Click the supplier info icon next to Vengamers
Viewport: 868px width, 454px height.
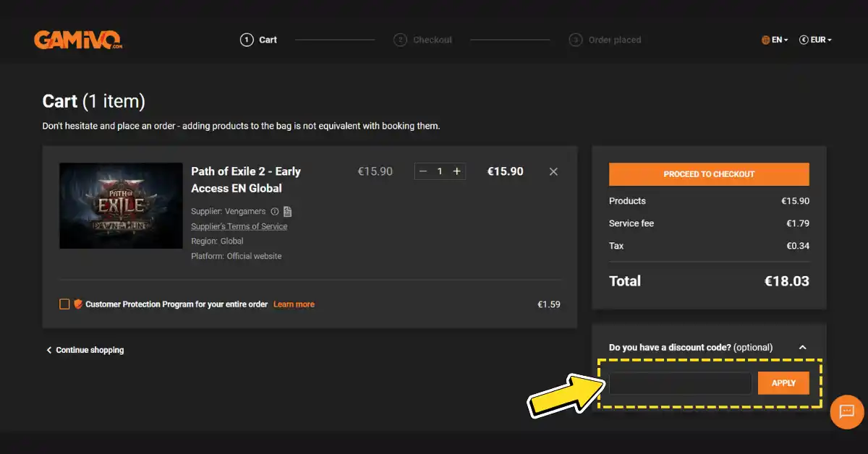click(275, 212)
